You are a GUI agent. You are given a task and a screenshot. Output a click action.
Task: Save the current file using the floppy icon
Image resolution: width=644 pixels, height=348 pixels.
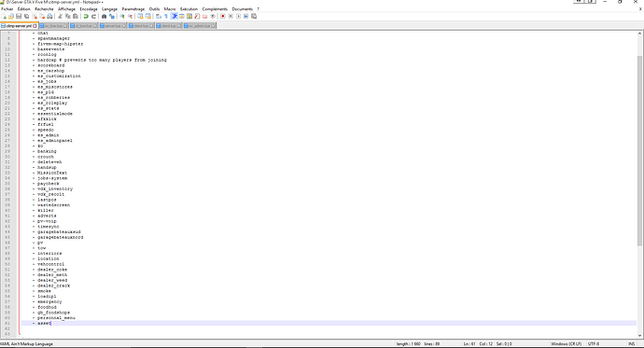pos(19,17)
